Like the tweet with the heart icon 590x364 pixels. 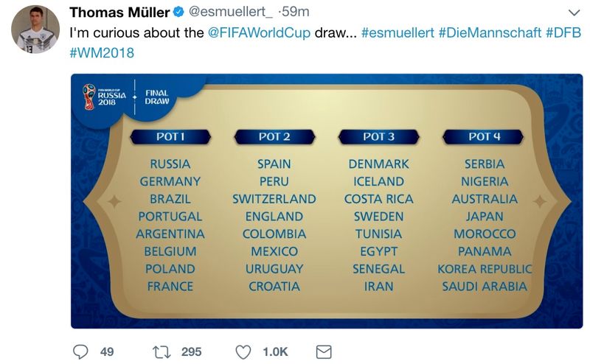pos(243,352)
